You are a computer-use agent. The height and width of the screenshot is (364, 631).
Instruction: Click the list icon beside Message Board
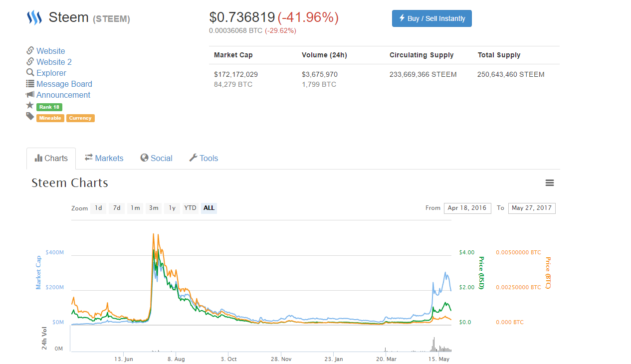click(x=30, y=84)
